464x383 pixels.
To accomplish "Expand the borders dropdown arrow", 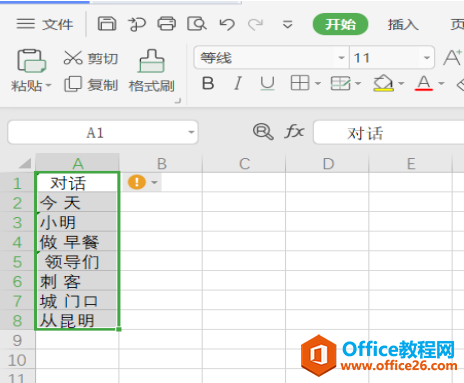I will (318, 83).
